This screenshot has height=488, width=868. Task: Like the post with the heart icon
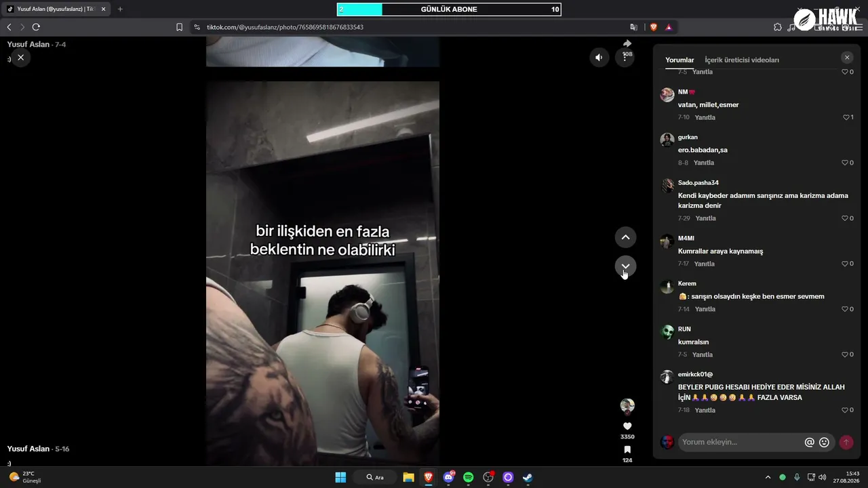(x=627, y=426)
